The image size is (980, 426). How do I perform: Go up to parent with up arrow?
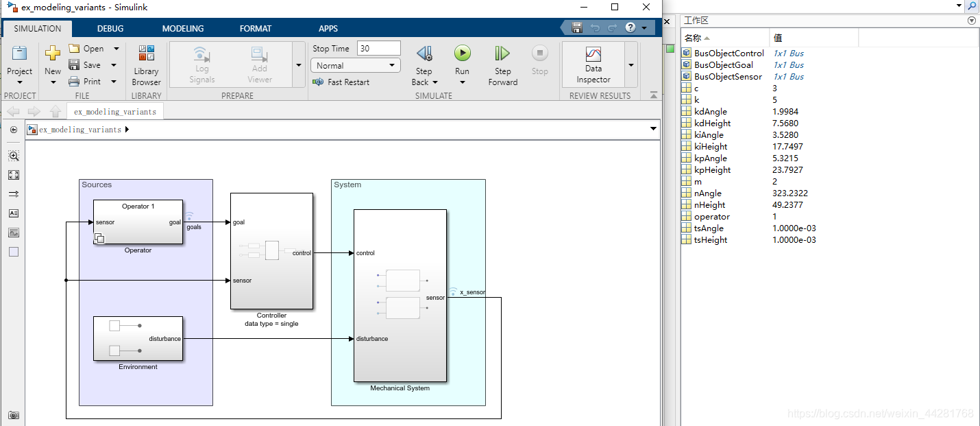[x=55, y=111]
